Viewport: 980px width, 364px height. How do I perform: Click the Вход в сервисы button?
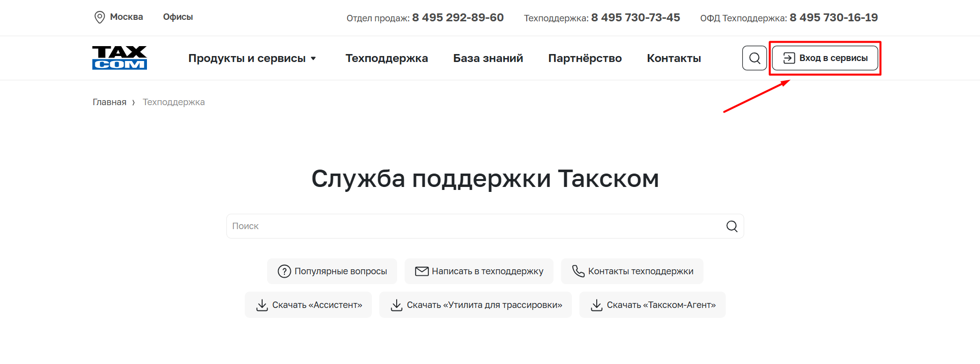point(825,58)
